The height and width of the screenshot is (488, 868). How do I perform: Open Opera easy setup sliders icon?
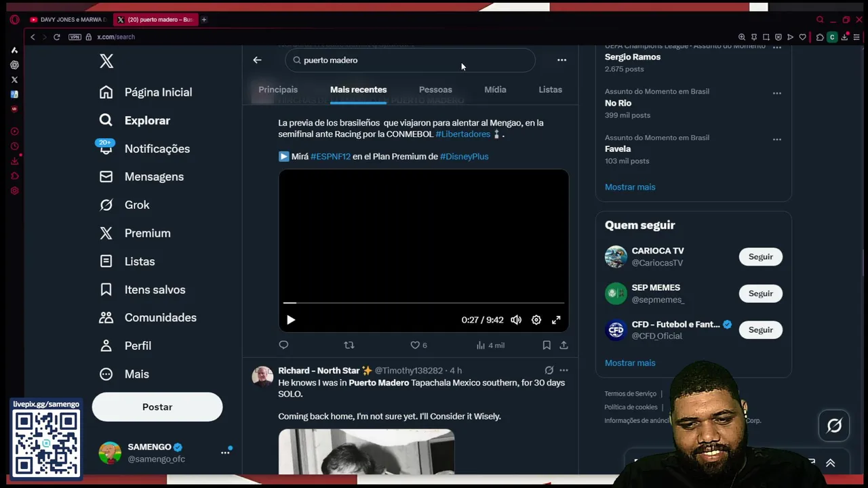coord(856,37)
